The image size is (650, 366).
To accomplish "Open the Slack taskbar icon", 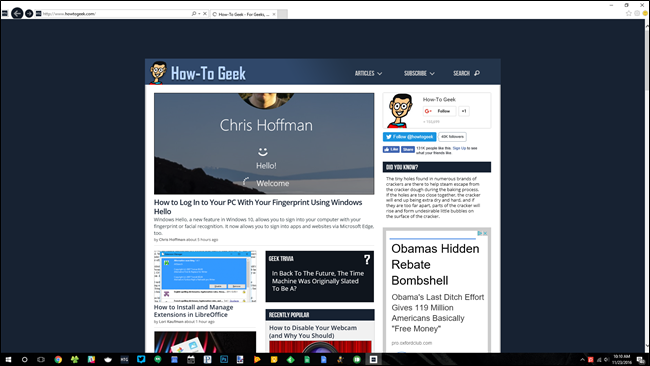I will coord(91,359).
